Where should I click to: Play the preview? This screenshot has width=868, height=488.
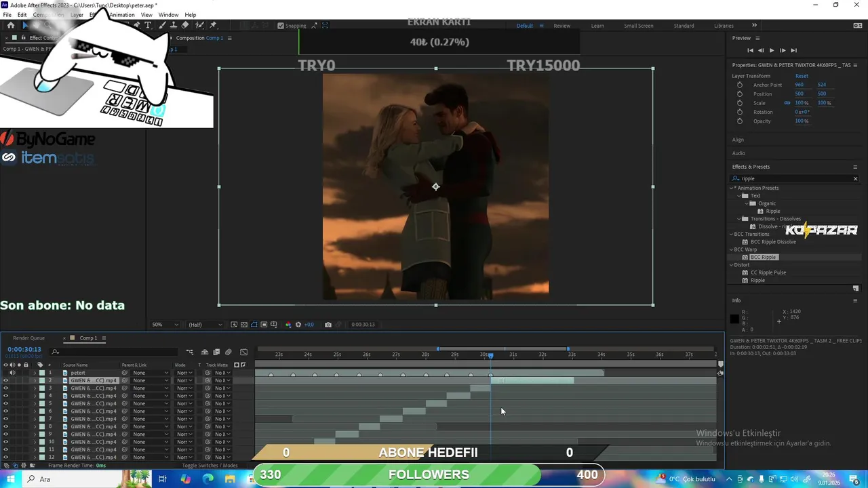pos(771,50)
